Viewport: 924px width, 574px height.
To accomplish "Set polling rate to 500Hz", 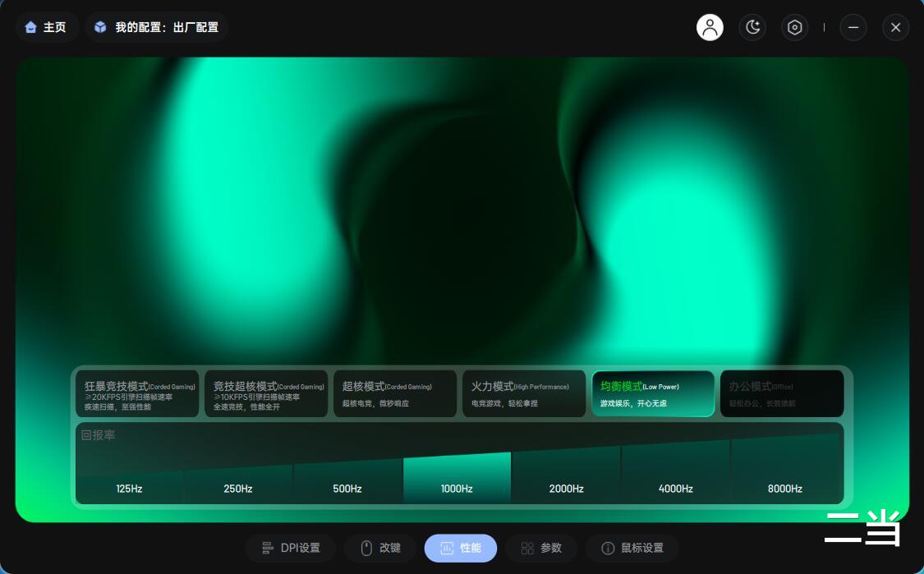I will (347, 488).
